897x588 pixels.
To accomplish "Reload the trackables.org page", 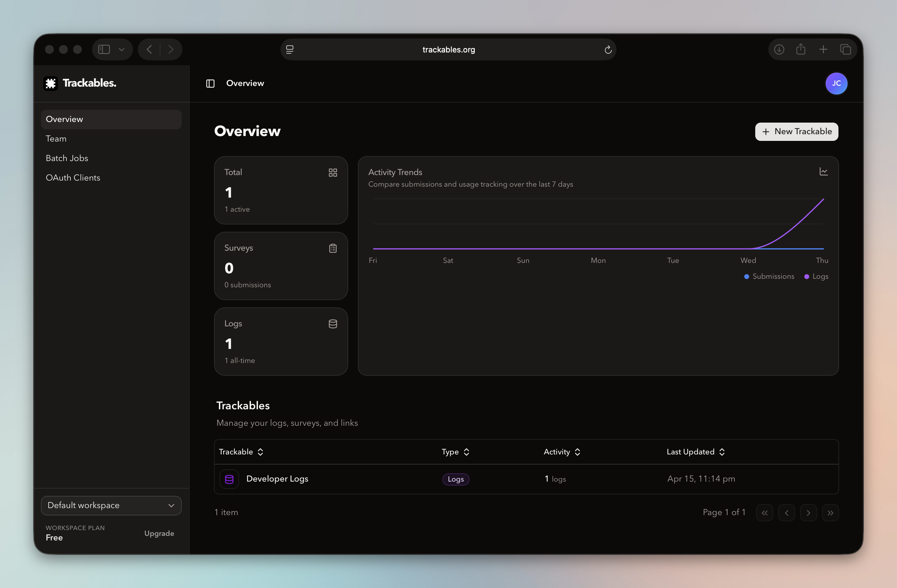I will (608, 50).
